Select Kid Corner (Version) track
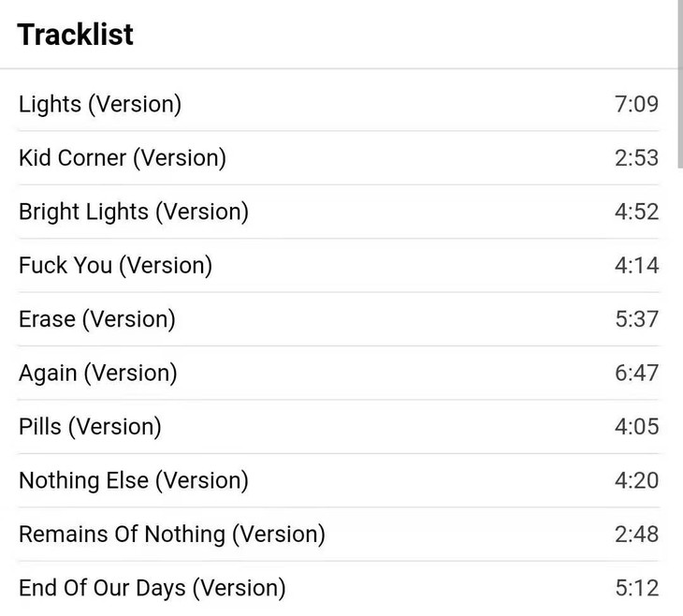Image resolution: width=683 pixels, height=616 pixels. pos(123,157)
